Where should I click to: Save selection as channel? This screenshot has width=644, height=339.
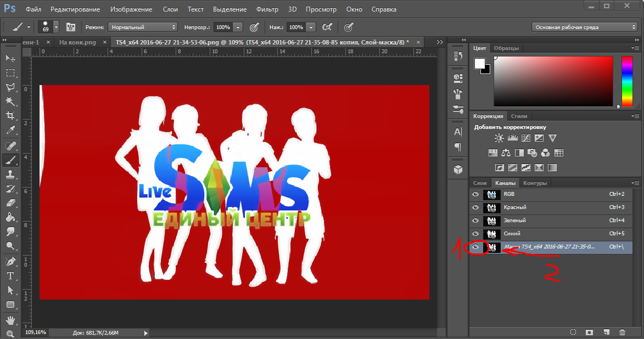(x=590, y=332)
